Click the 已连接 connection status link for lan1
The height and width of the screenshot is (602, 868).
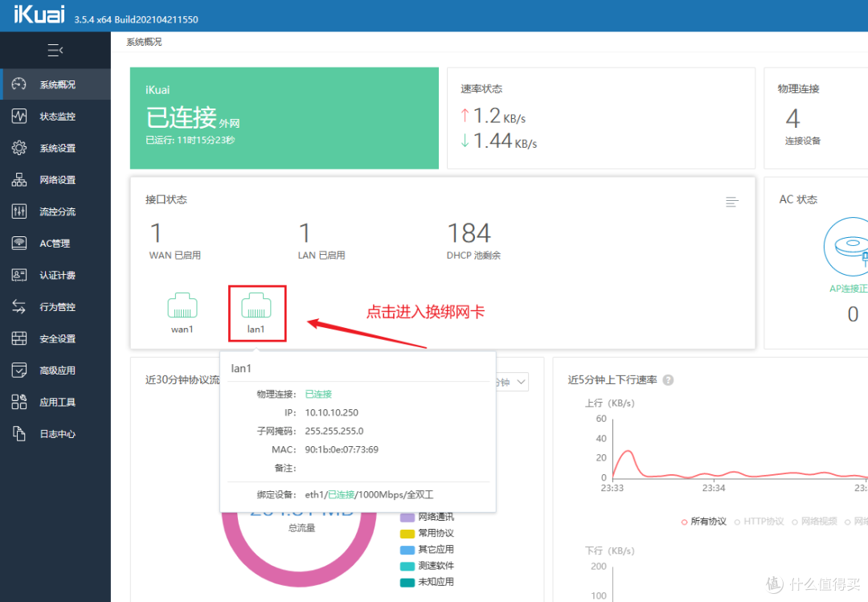318,395
